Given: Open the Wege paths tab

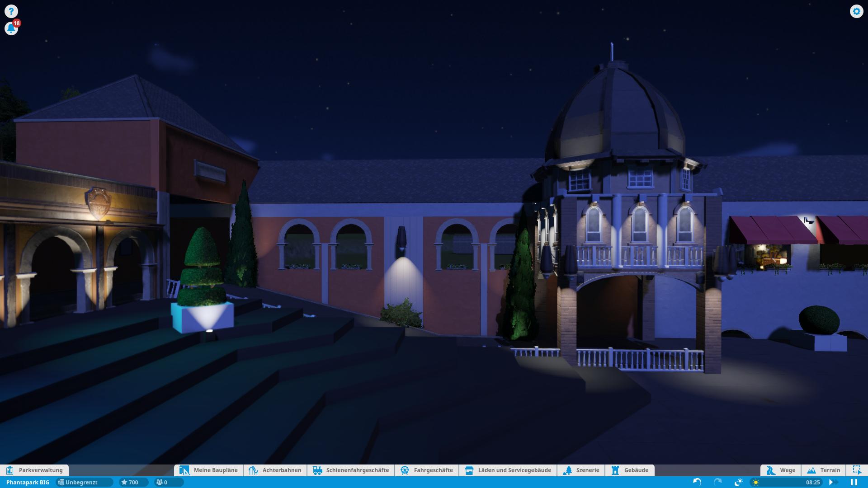Looking at the screenshot, I should [x=781, y=470].
